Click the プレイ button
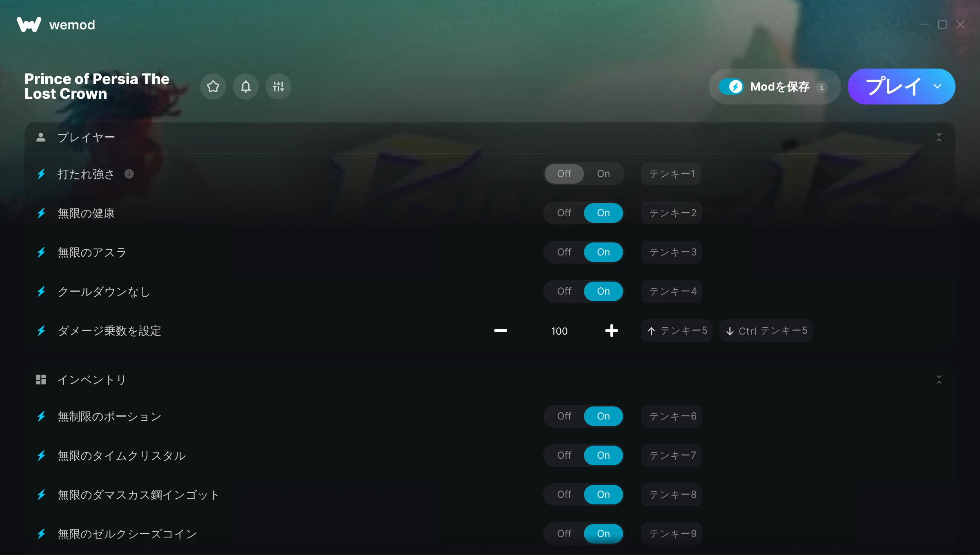This screenshot has height=555, width=980. pyautogui.click(x=893, y=87)
